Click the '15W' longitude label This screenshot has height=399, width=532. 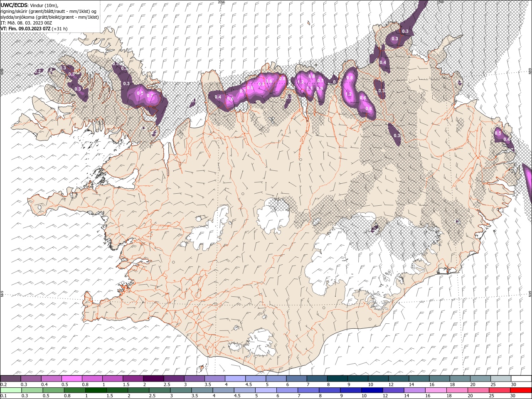(x=441, y=2)
